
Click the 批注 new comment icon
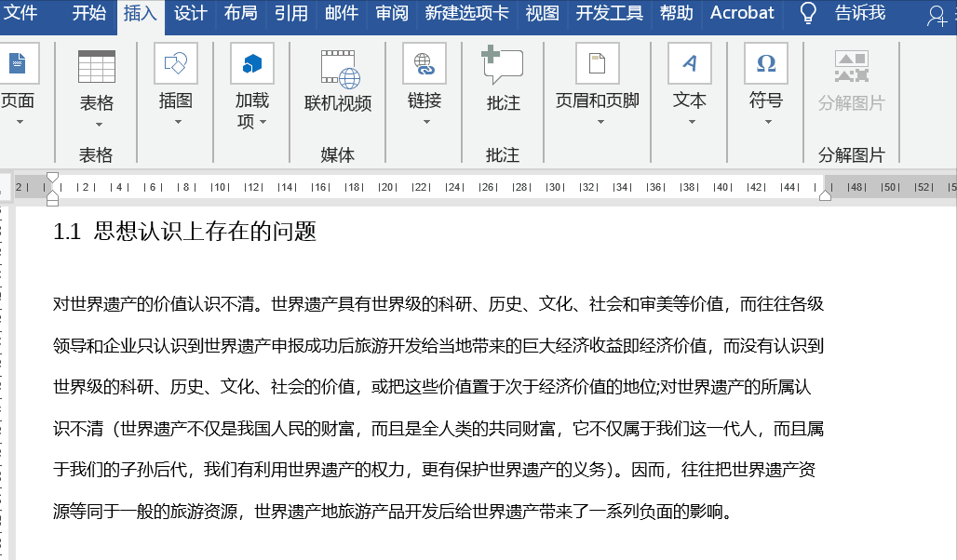pos(503,64)
